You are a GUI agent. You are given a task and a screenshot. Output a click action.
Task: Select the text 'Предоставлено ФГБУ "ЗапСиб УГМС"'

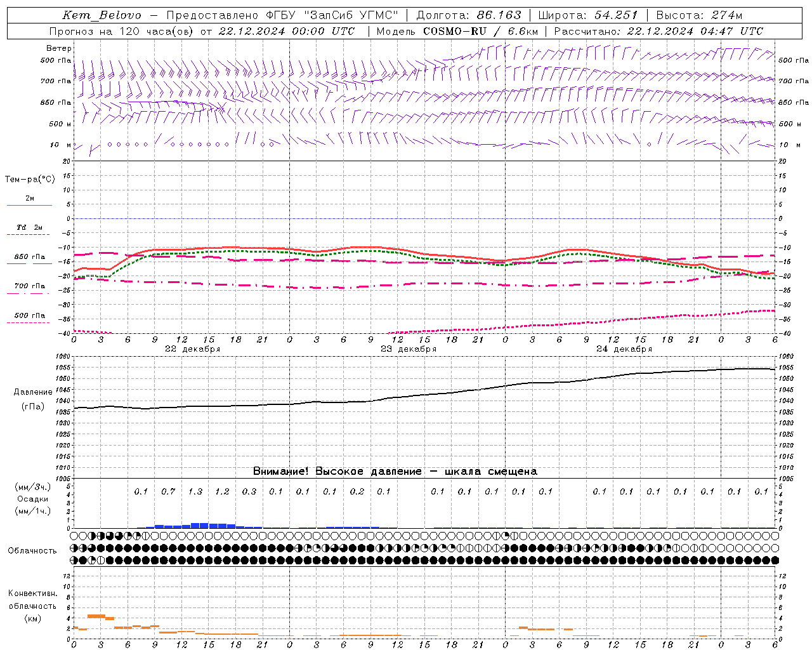point(282,15)
